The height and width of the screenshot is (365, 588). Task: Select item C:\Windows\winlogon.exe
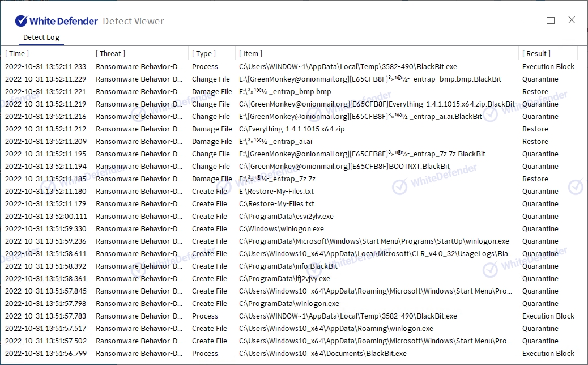(281, 228)
